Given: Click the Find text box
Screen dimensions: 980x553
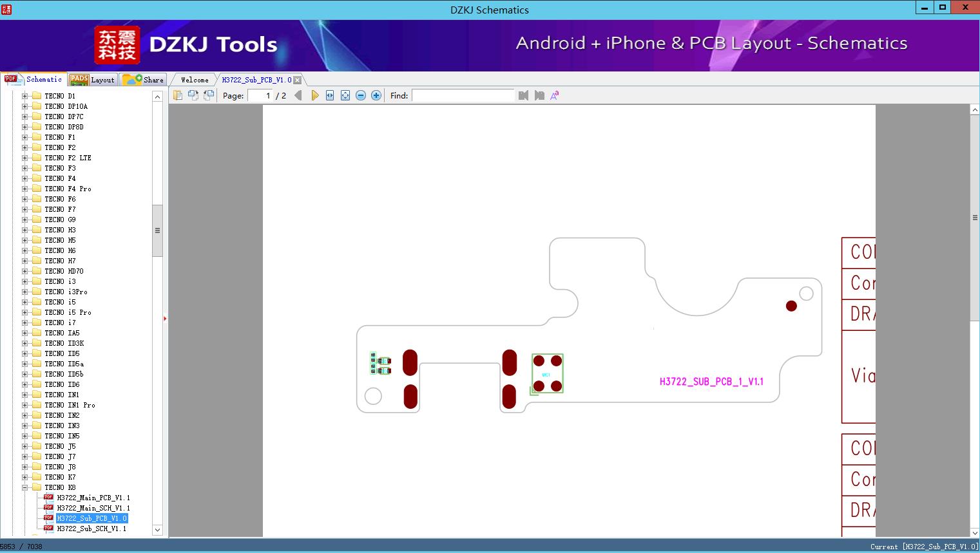Looking at the screenshot, I should pos(463,95).
